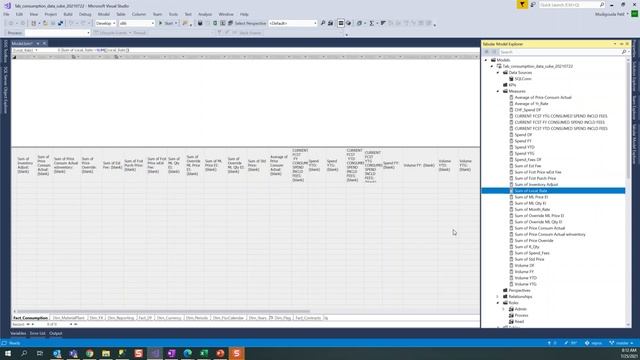Screen dimensions: 640x360
Task: Click the Visual Studio logo icon
Action: 7,6
